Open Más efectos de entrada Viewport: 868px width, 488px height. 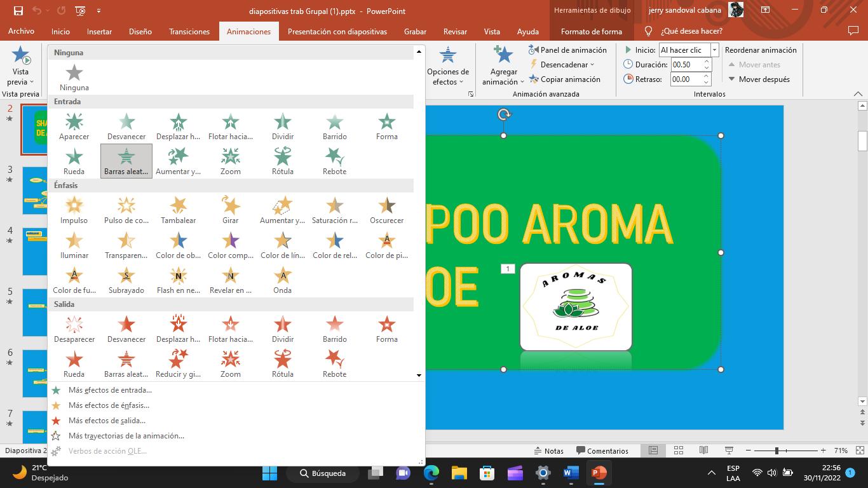point(109,390)
